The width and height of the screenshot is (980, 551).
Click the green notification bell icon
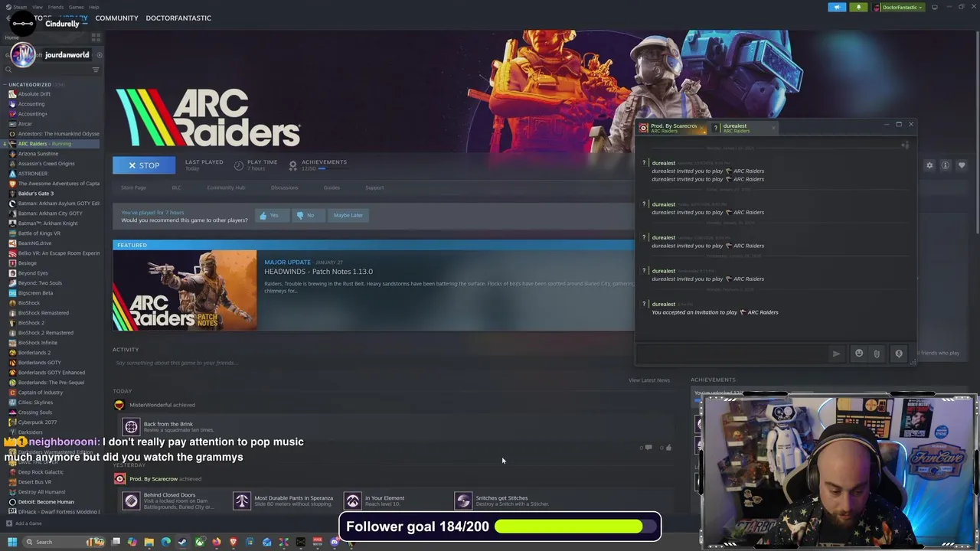(858, 7)
